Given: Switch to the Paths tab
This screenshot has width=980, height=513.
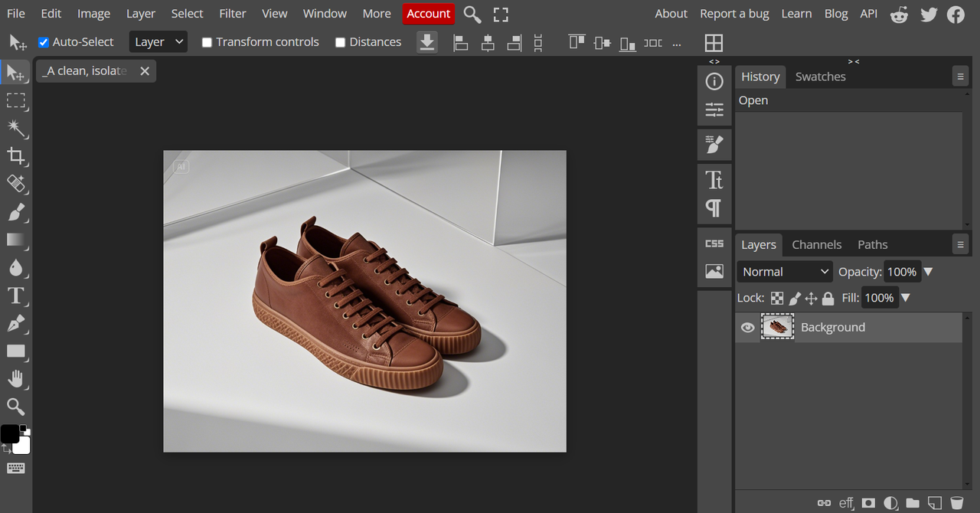Looking at the screenshot, I should 873,245.
